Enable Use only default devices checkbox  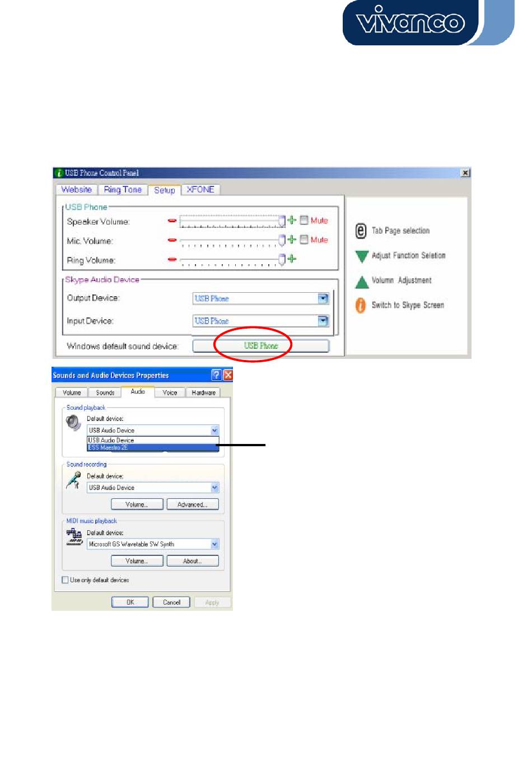point(65,580)
